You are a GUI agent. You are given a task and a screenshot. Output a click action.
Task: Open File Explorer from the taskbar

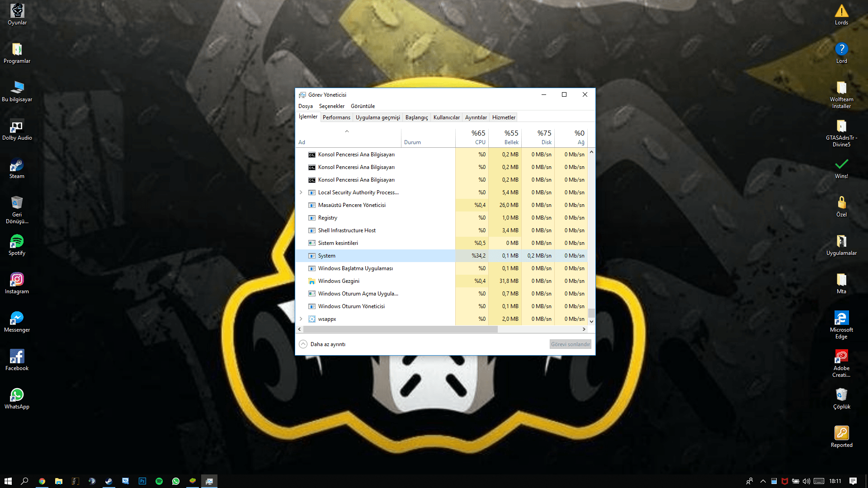pos(58,481)
